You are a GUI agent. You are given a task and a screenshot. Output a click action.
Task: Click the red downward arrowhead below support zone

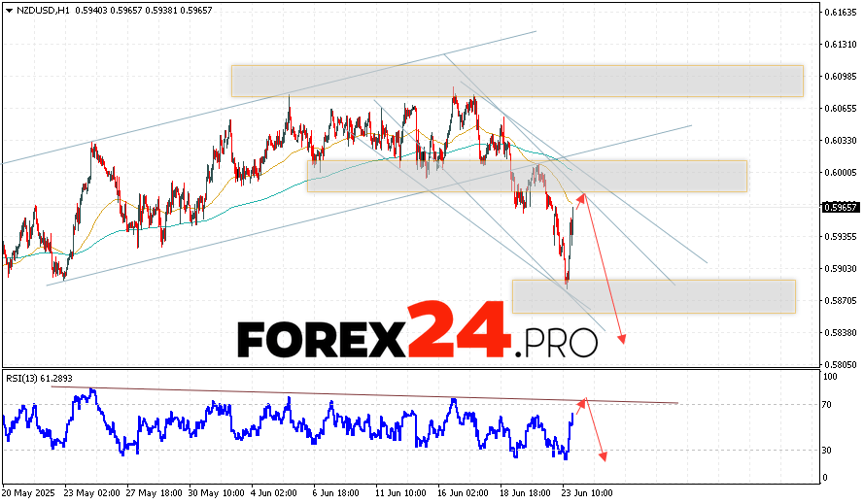pyautogui.click(x=621, y=339)
